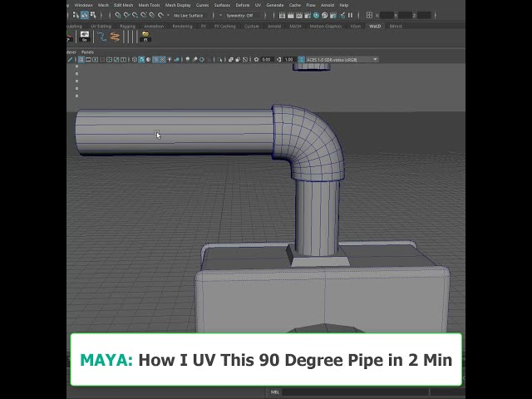Enable snap to projected center magnet

(144, 15)
